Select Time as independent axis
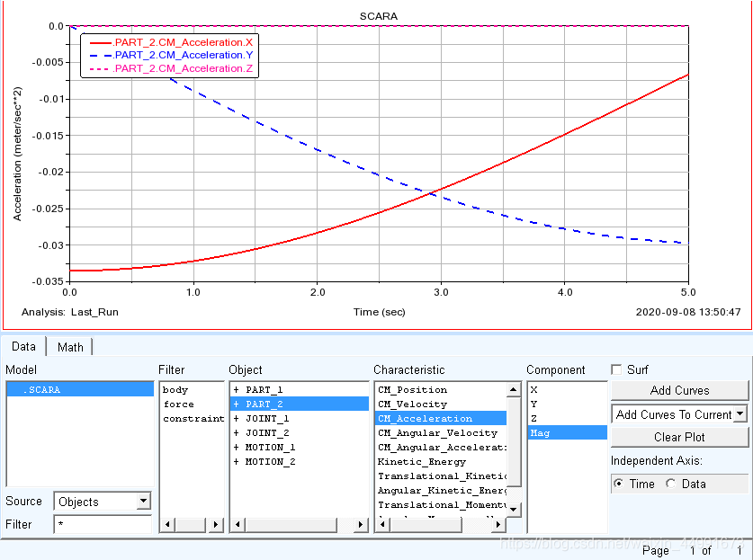 pos(618,484)
